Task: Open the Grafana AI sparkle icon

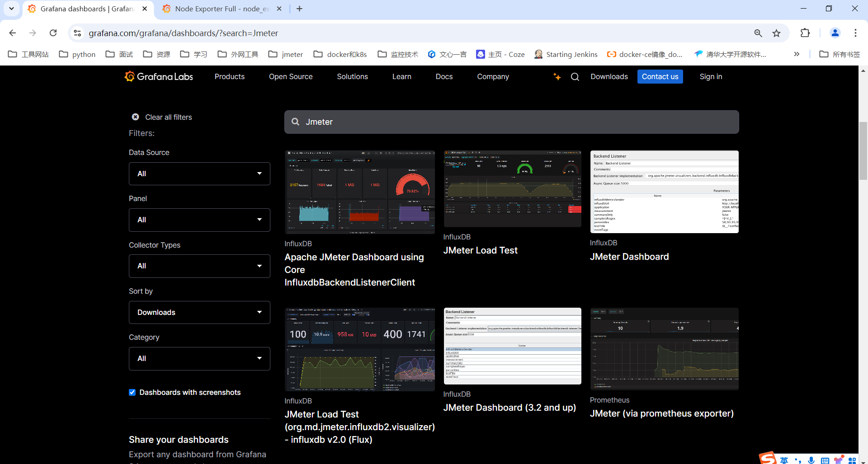Action: click(x=557, y=76)
